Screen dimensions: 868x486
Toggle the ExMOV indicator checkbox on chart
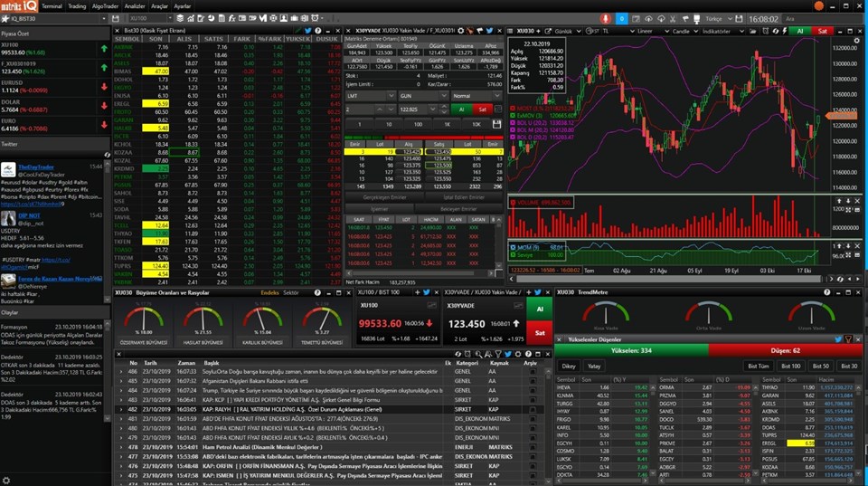[514, 115]
